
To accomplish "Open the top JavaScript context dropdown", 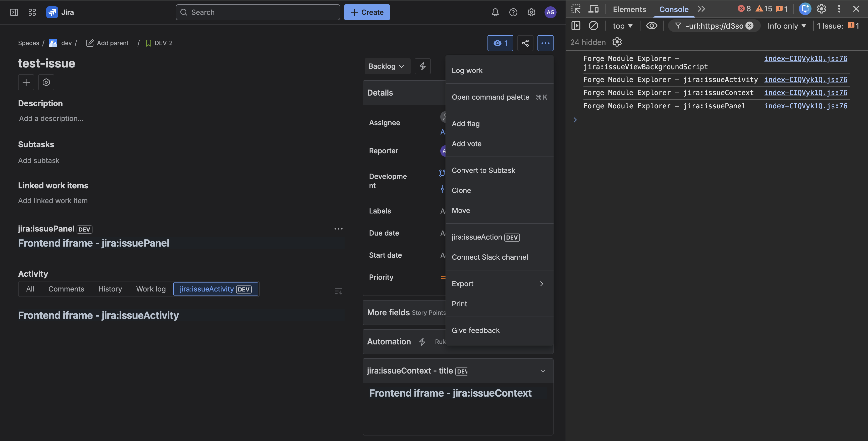I will click(x=622, y=26).
